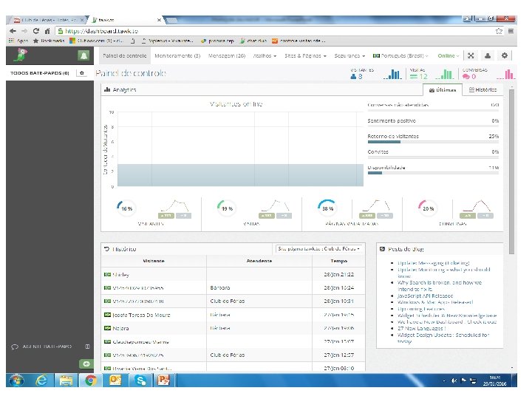
Task: Bookmark page with the star icon
Action: pyautogui.click(x=499, y=31)
